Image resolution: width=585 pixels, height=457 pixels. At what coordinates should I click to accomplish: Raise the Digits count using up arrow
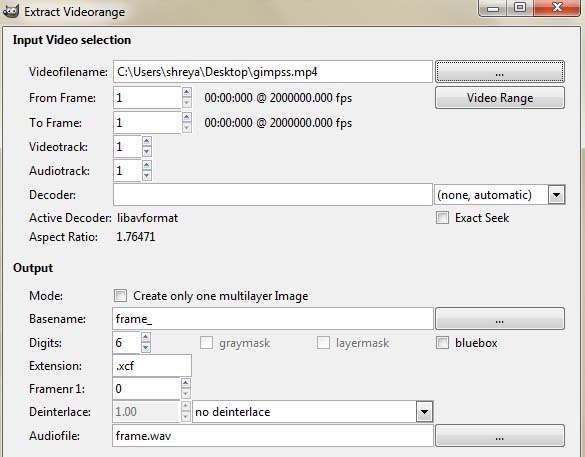[x=146, y=337]
